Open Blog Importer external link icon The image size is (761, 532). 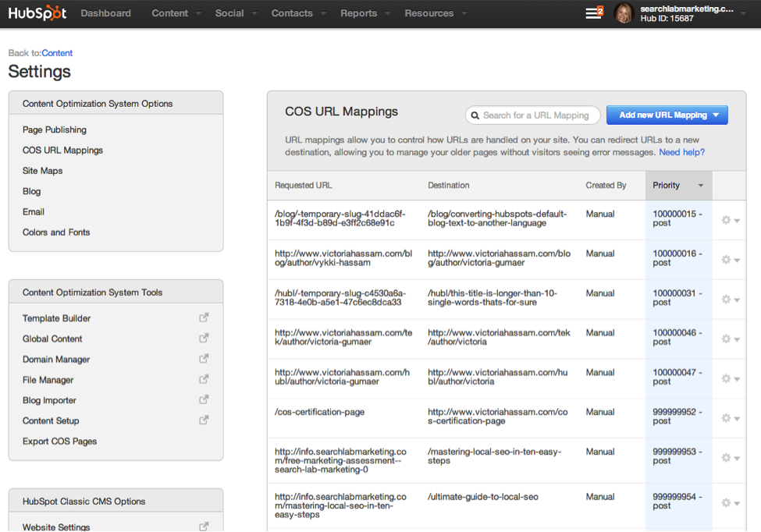[204, 399]
